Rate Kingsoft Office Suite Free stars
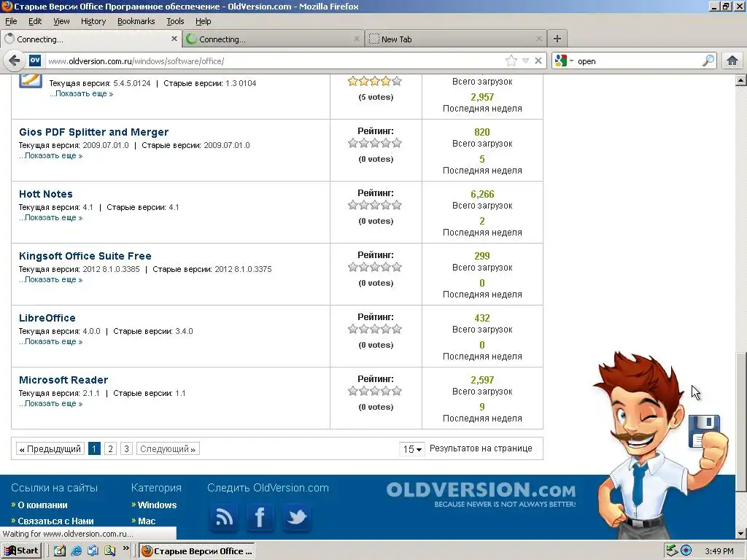 (x=375, y=267)
